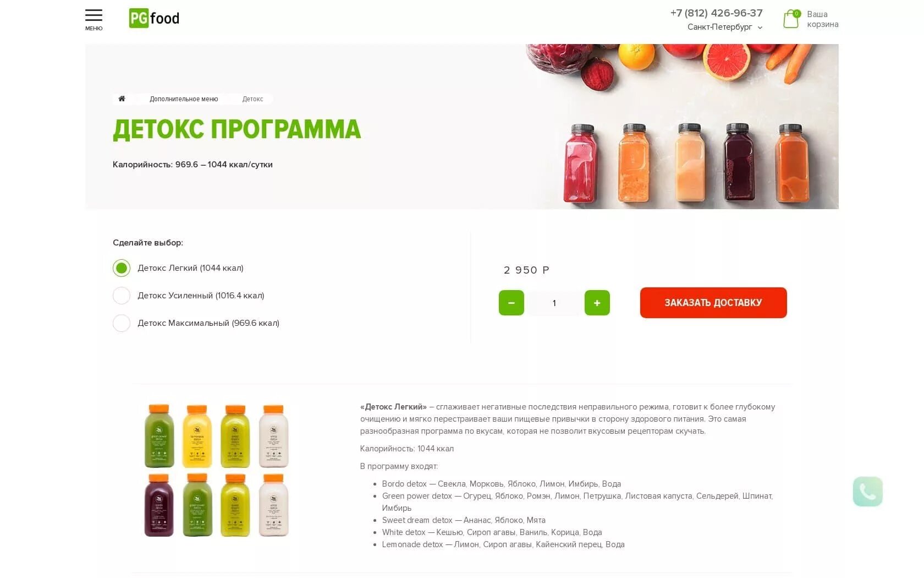Click the quantity input field
924x578 pixels.
point(554,303)
